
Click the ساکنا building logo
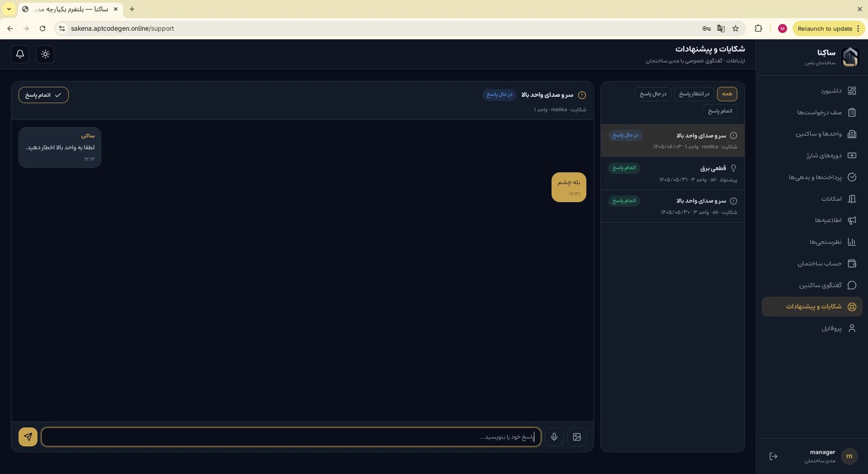coord(850,57)
